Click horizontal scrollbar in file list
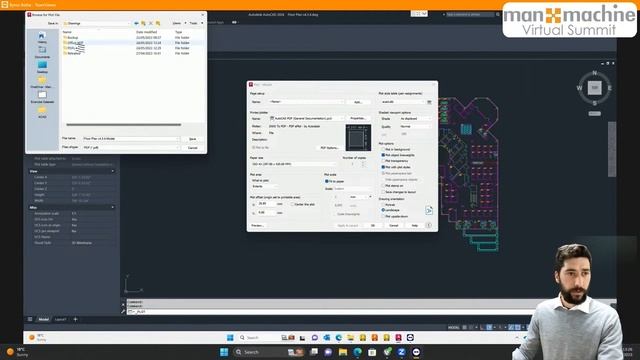640x360 pixels. pyautogui.click(x=124, y=125)
